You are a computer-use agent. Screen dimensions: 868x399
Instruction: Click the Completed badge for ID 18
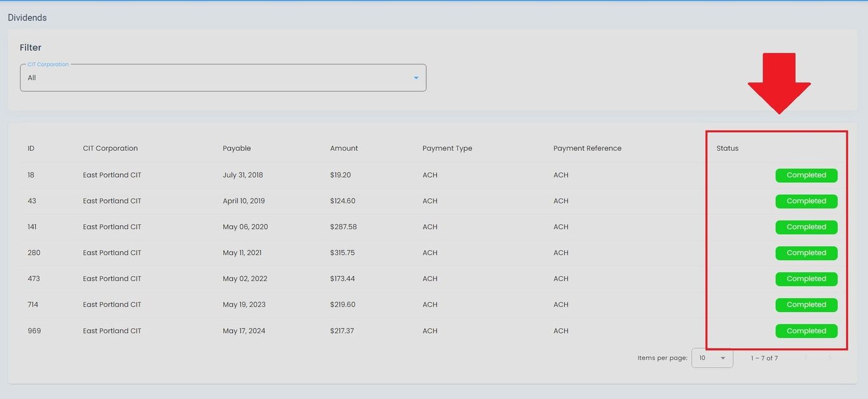pyautogui.click(x=806, y=176)
